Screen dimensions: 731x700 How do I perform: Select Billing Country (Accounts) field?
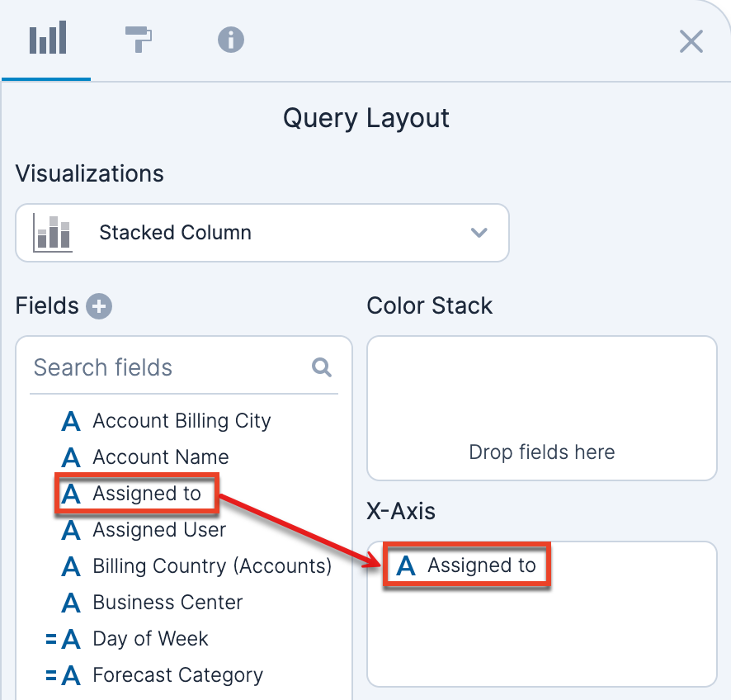(212, 566)
